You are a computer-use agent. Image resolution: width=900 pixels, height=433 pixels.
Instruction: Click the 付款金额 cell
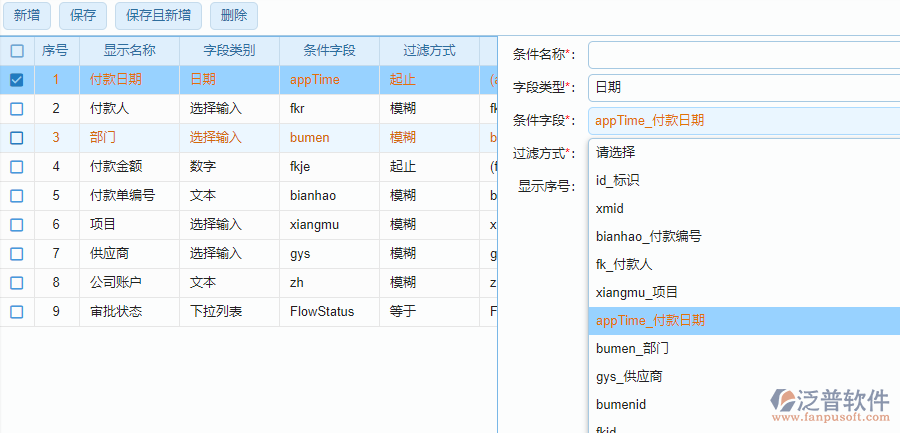pyautogui.click(x=129, y=167)
